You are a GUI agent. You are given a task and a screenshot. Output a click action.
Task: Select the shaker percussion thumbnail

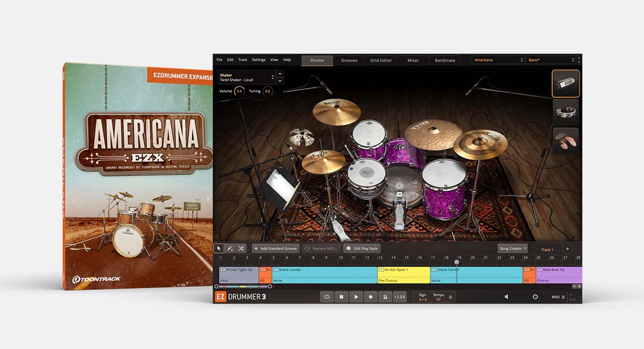566,84
